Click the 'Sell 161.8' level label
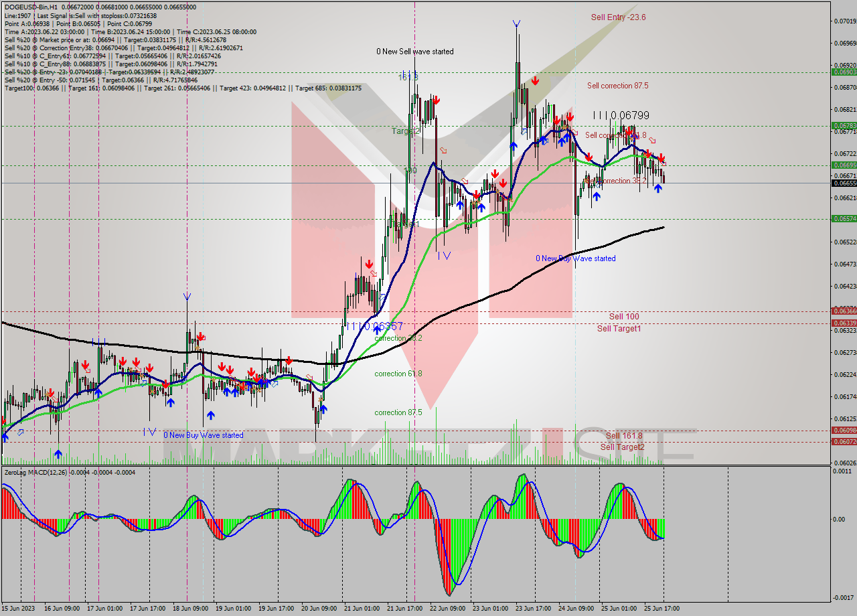Viewport: 857px width, 616px height. point(624,435)
